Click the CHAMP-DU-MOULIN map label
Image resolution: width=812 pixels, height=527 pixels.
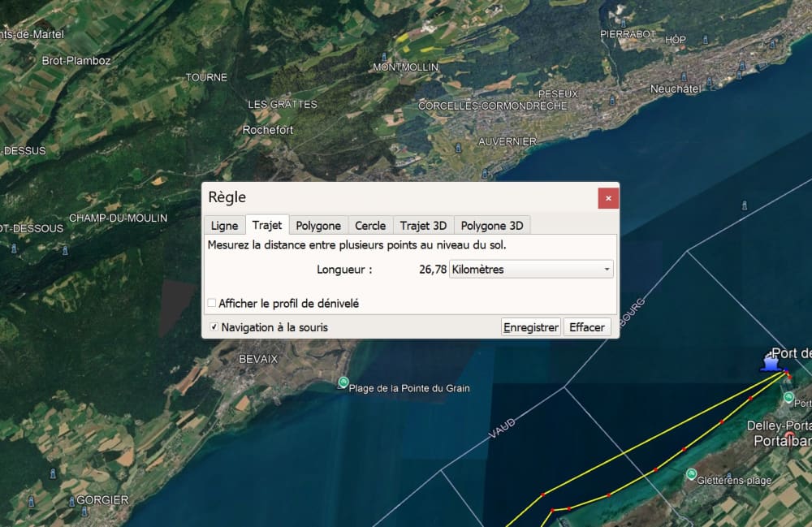[118, 218]
